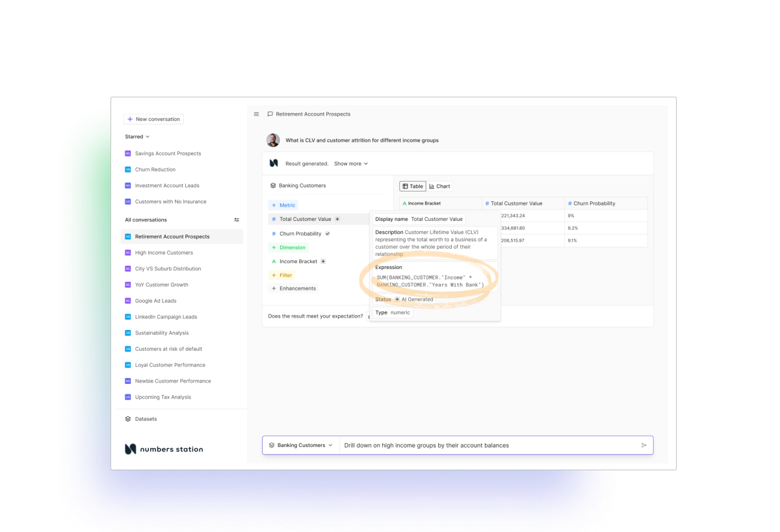Click the verified check beside Churn Probability
This screenshot has height=532, width=780.
pyautogui.click(x=328, y=234)
